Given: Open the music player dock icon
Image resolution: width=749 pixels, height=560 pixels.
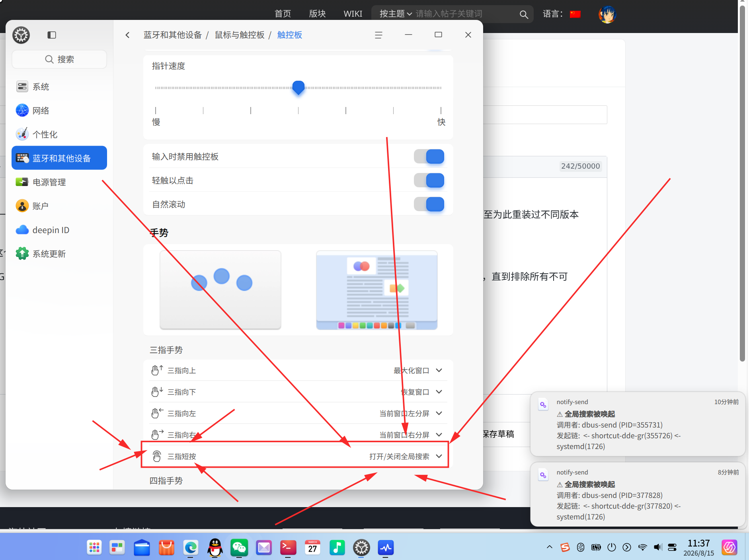Looking at the screenshot, I should pyautogui.click(x=337, y=548).
